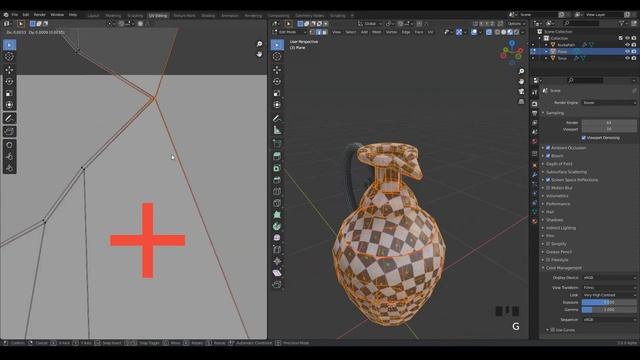Open the Edit Mode dropdown
Image resolution: width=640 pixels, height=360 pixels.
point(289,32)
